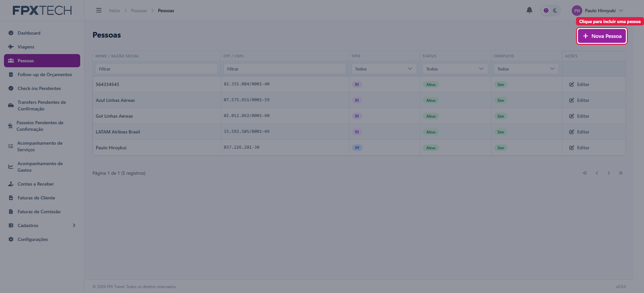The image size is (644, 293).
Task: Click CNPJ 07.575.651/0001-59
Action: point(247,100)
